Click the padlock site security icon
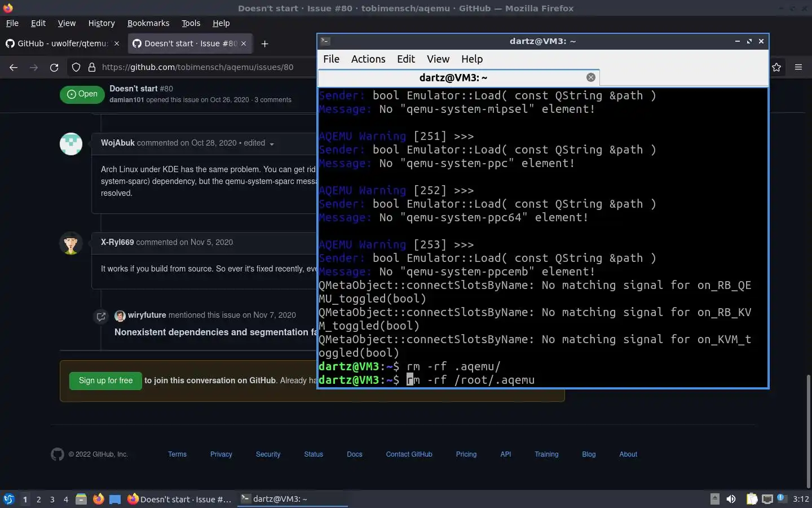The image size is (812, 508). click(92, 67)
